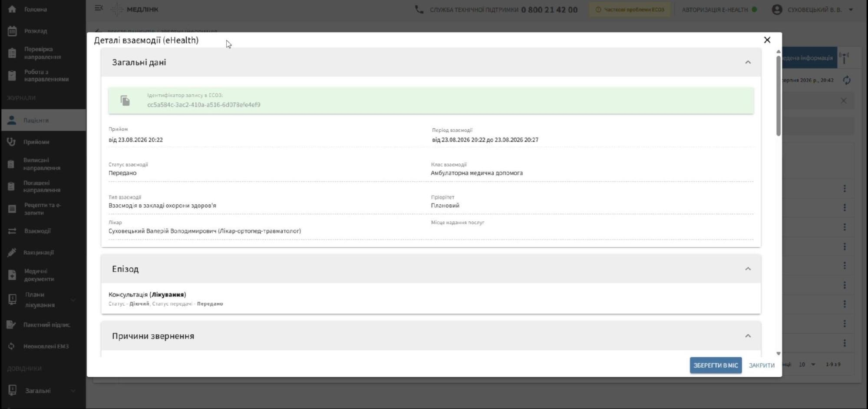Click the book icon beside Плани лікування
Image resolution: width=868 pixels, height=409 pixels.
pos(12,299)
